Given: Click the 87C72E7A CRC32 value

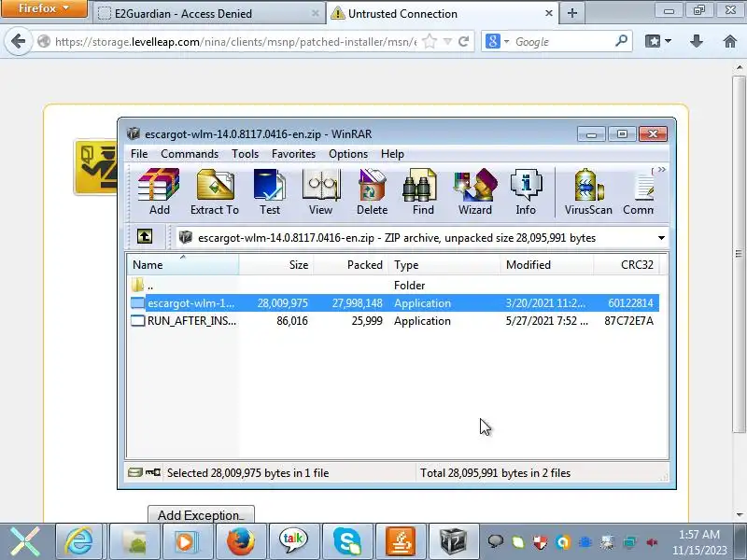Looking at the screenshot, I should click(x=628, y=321).
